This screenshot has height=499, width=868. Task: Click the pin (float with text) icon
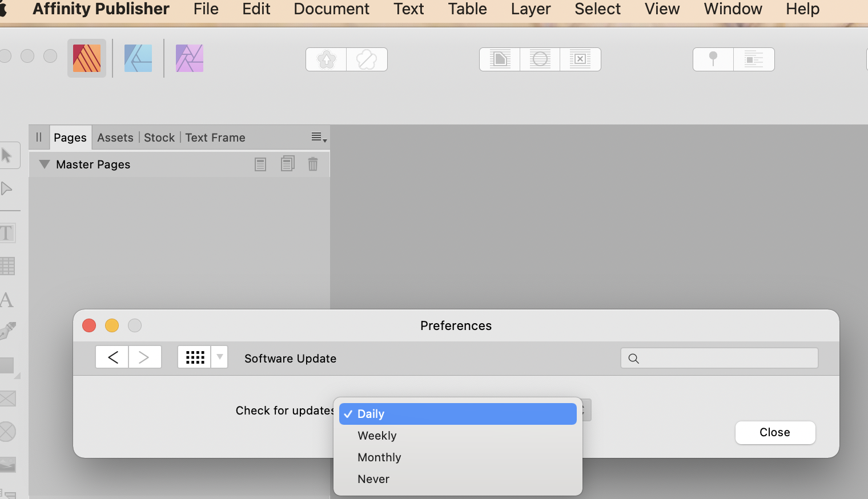point(713,59)
